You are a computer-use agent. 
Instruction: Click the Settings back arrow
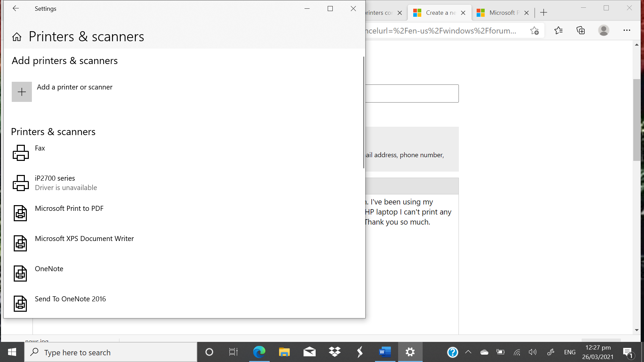tap(16, 9)
